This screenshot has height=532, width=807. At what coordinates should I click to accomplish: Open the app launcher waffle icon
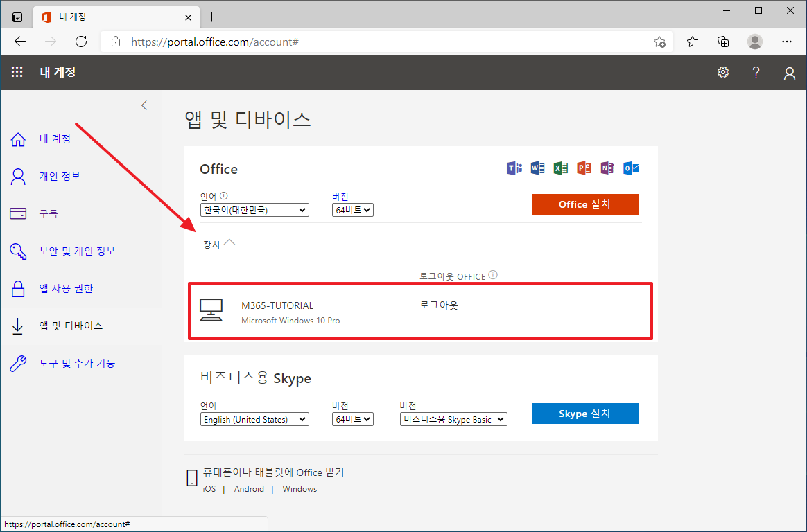17,72
